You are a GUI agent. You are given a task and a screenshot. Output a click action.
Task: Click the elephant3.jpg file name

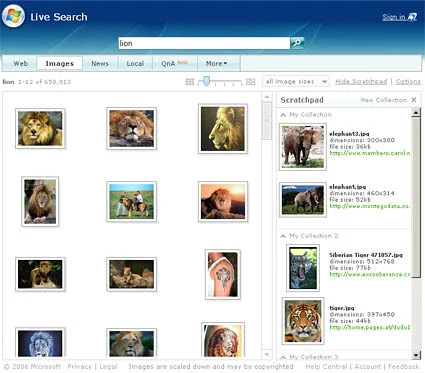pos(349,134)
